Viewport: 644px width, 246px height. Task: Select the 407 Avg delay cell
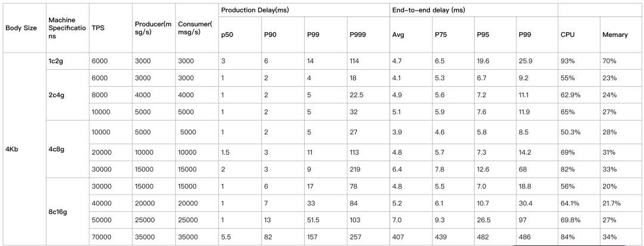[411, 237]
